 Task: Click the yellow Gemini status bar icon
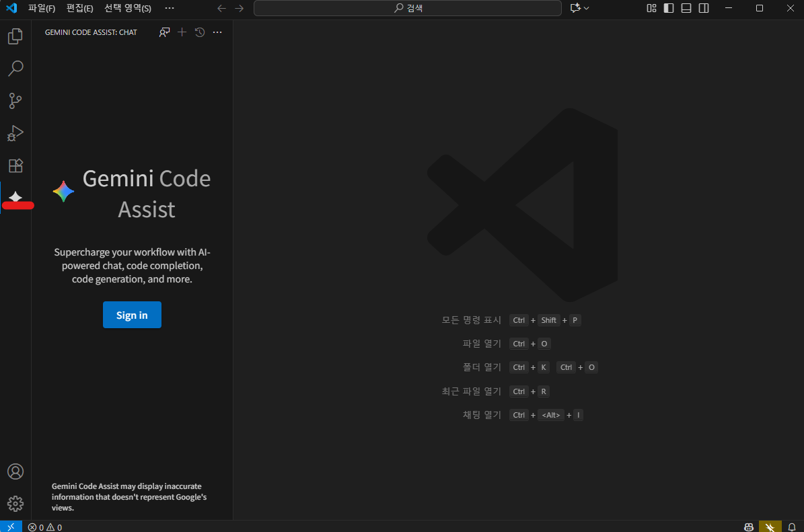[x=770, y=527]
